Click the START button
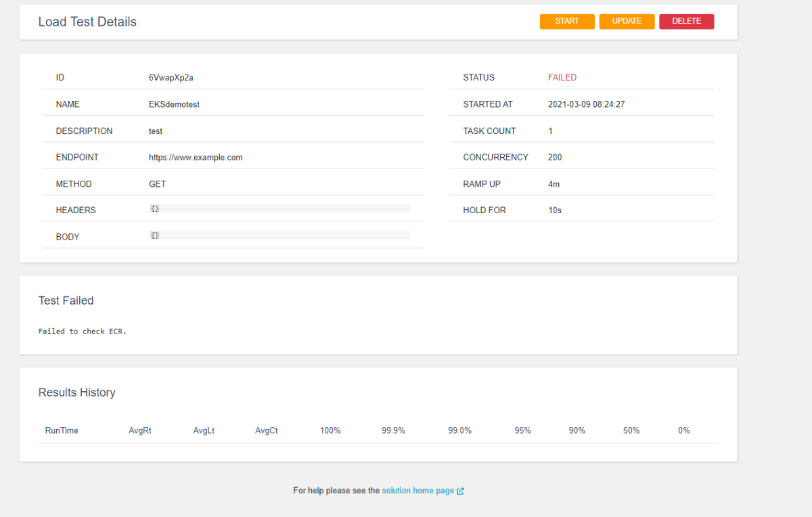This screenshot has height=517, width=812. coord(567,22)
